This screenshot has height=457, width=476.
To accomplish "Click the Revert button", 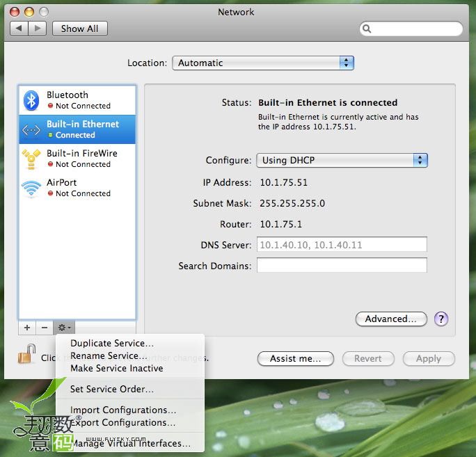I will pyautogui.click(x=368, y=359).
